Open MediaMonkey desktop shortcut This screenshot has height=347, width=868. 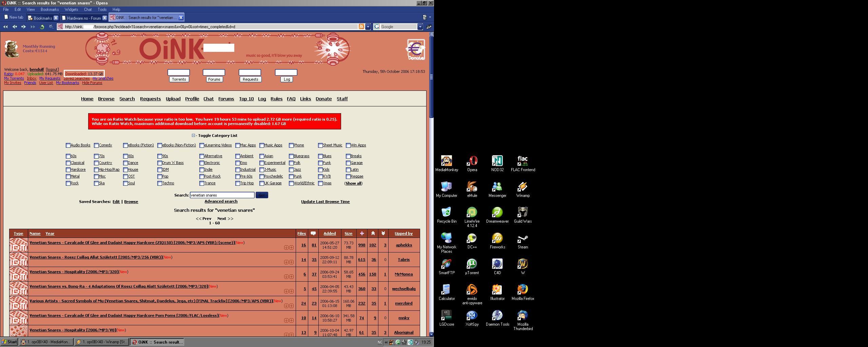[447, 164]
